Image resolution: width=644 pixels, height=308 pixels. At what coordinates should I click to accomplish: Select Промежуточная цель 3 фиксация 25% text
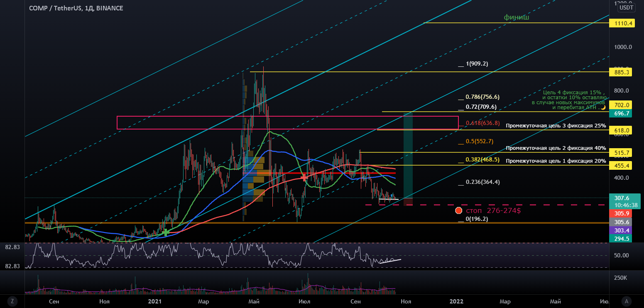(x=556, y=125)
